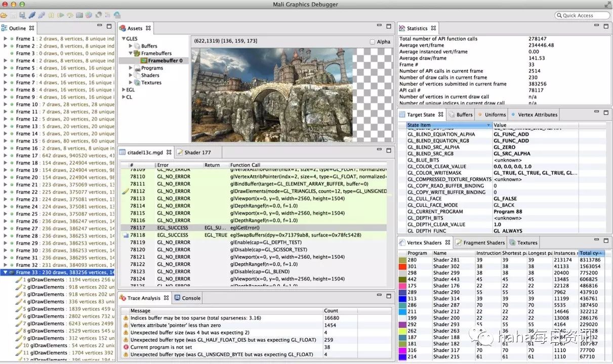
Task: Enable the Alpha checkbox
Action: point(373,42)
